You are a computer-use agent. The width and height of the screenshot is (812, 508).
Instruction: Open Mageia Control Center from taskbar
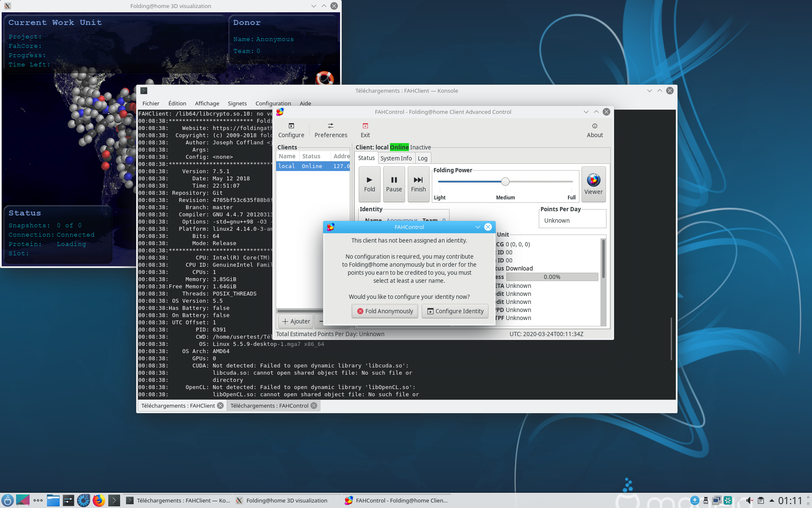[x=84, y=500]
